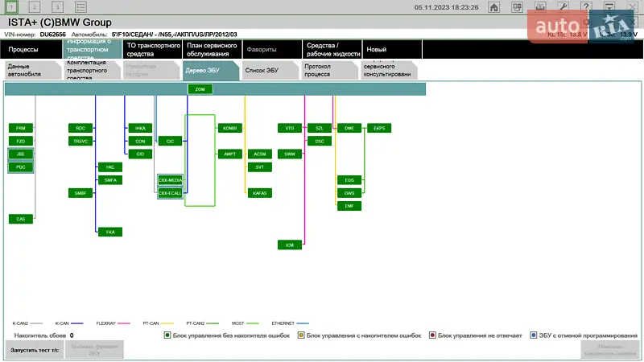
Task: Open help via question mark icon
Action: click(586, 6)
